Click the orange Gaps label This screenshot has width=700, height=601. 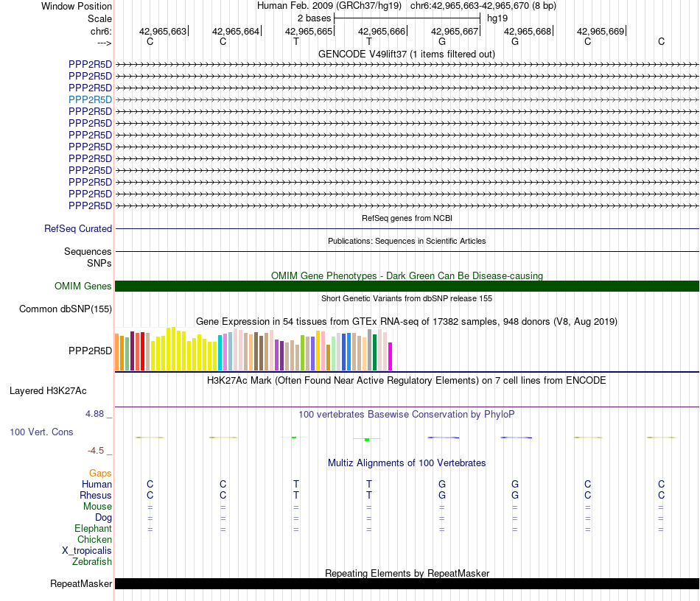pos(100,473)
